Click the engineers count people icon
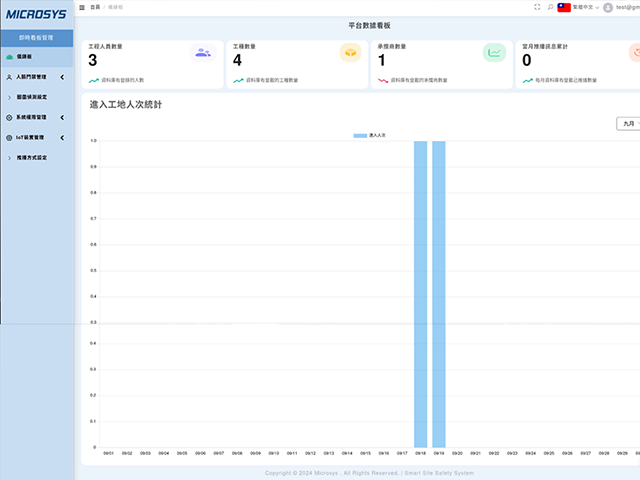Image resolution: width=640 pixels, height=480 pixels. point(203,53)
